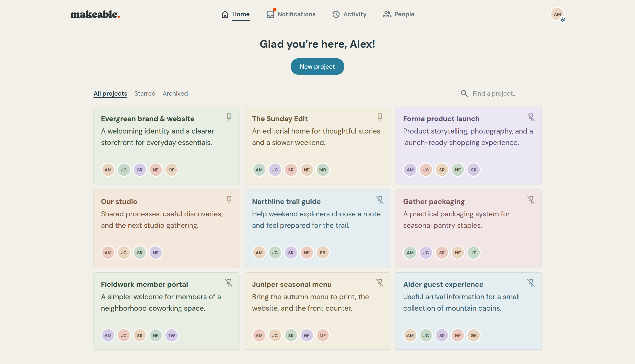Click GK avatar on Alder guest experience card

point(474,336)
